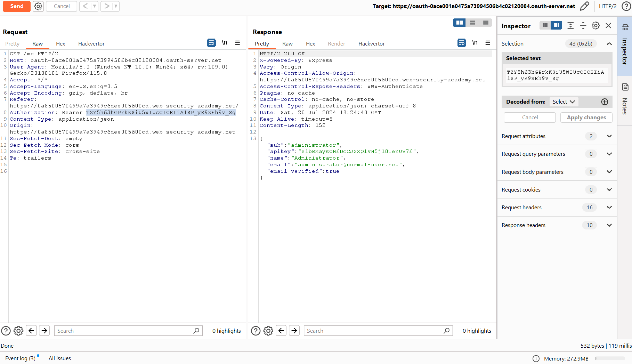Open Response panel hamburger menu
This screenshot has height=364, width=632.
click(488, 43)
